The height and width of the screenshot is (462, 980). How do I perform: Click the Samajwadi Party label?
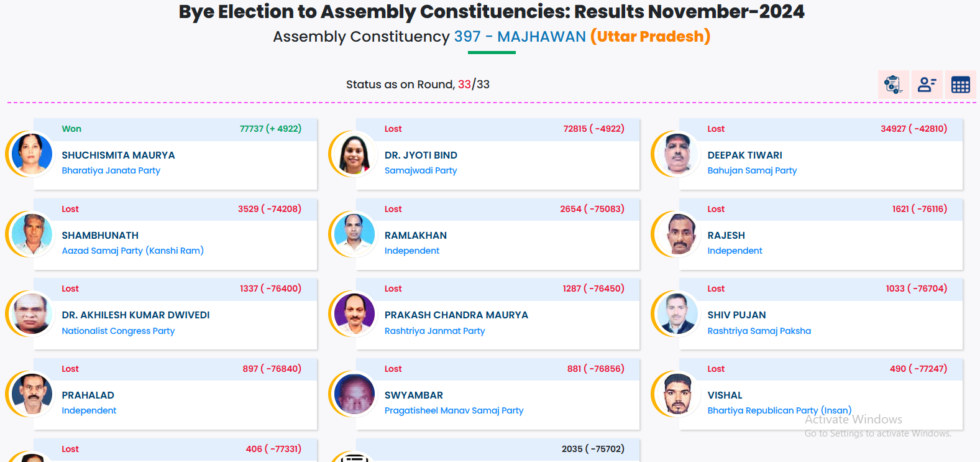tap(421, 170)
